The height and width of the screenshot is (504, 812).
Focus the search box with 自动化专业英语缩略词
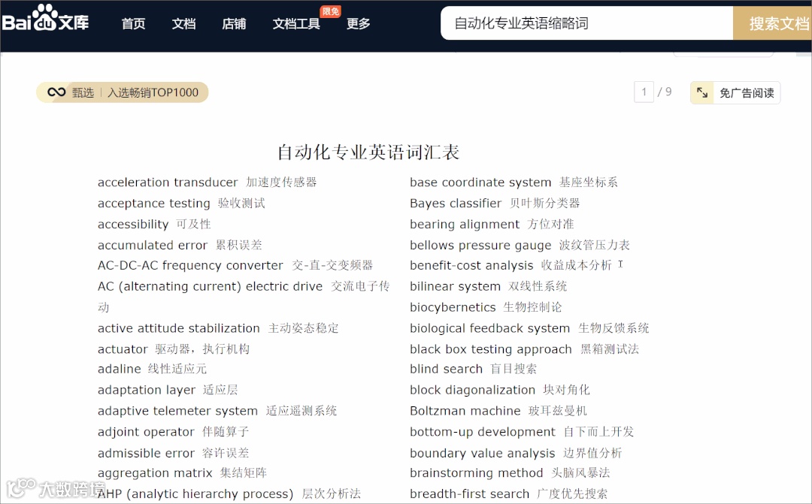point(586,23)
